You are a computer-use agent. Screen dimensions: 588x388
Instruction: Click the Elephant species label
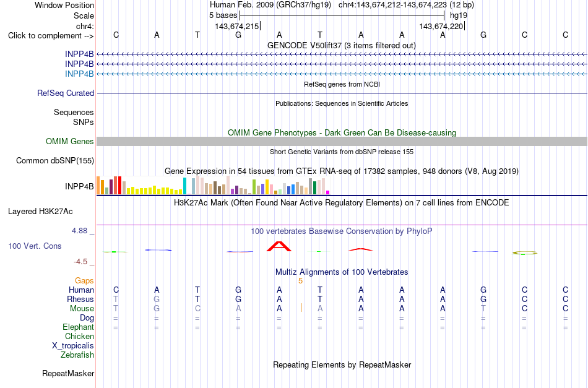(x=79, y=327)
